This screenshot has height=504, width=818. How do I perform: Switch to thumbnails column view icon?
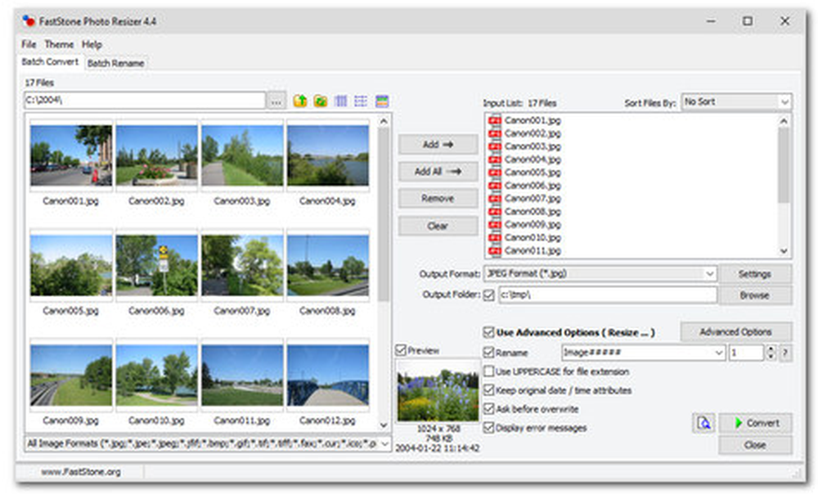point(340,101)
